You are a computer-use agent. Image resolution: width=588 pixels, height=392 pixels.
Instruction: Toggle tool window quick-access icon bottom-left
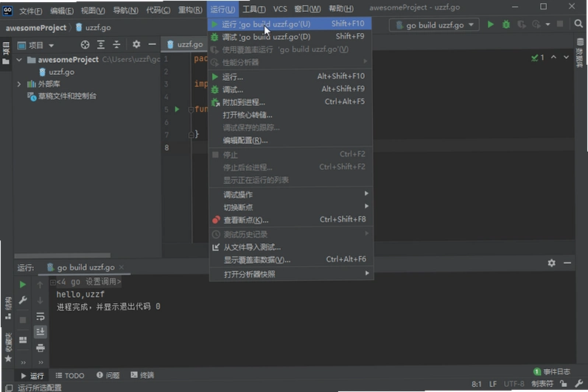[x=8, y=388]
